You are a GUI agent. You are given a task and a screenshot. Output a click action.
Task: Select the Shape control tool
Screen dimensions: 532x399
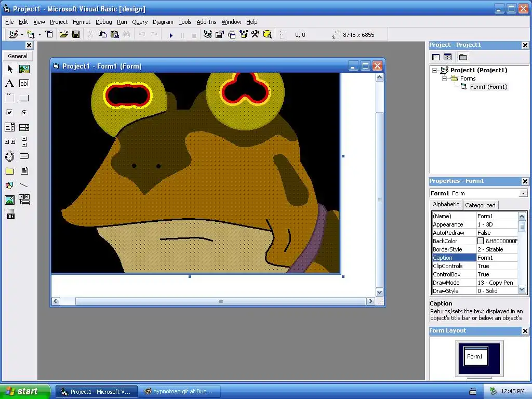click(x=10, y=185)
